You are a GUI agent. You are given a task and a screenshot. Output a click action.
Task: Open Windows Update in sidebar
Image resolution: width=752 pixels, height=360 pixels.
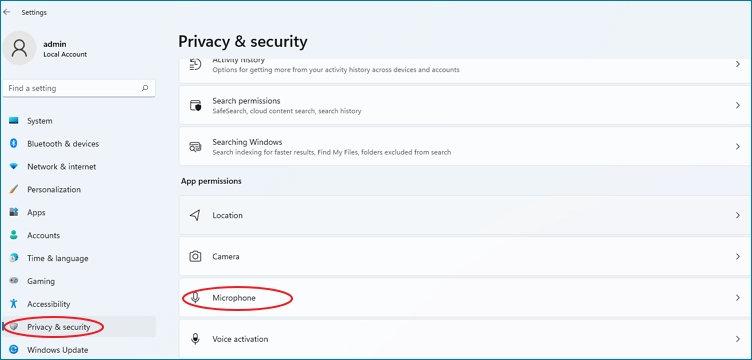[x=79, y=350]
